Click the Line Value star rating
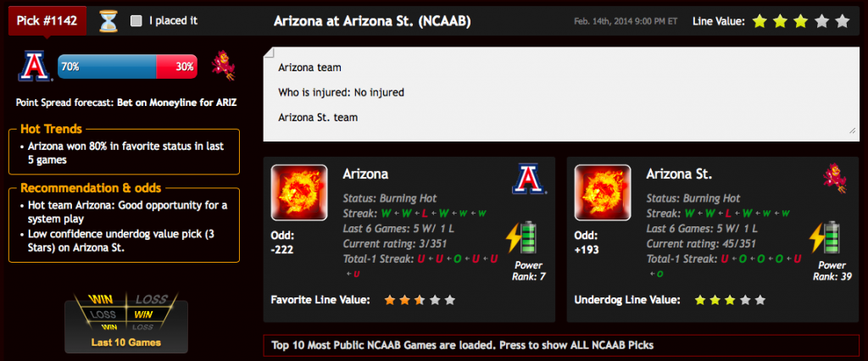Image resolution: width=868 pixels, height=361 pixels. (x=800, y=21)
